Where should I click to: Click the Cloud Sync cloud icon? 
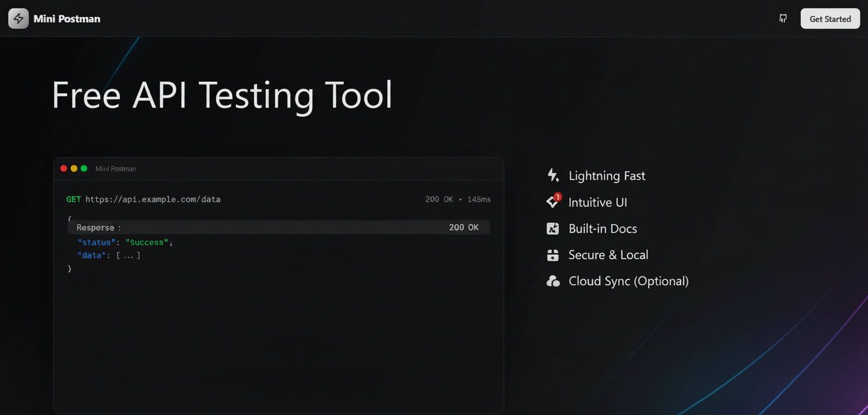click(x=553, y=281)
